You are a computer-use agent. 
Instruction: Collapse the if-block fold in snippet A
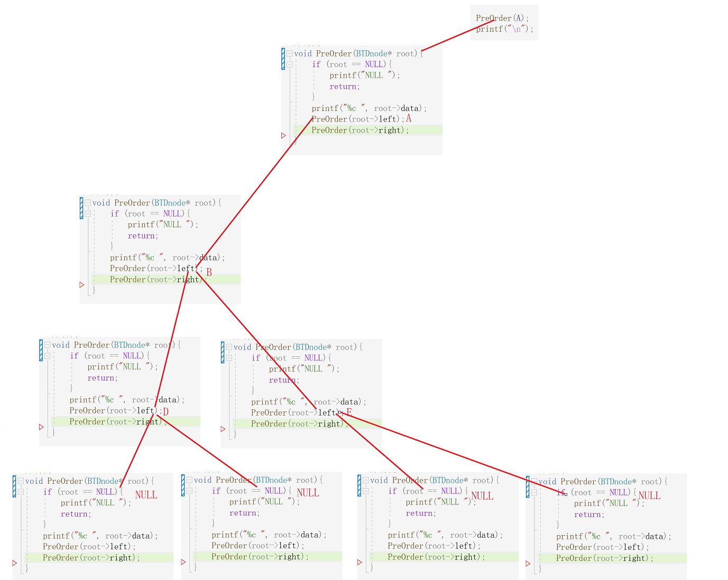click(x=289, y=64)
